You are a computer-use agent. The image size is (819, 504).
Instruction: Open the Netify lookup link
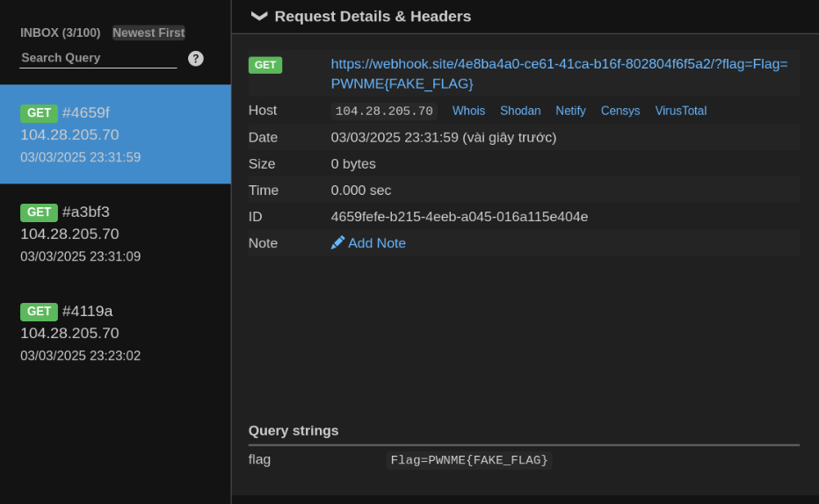pos(570,111)
